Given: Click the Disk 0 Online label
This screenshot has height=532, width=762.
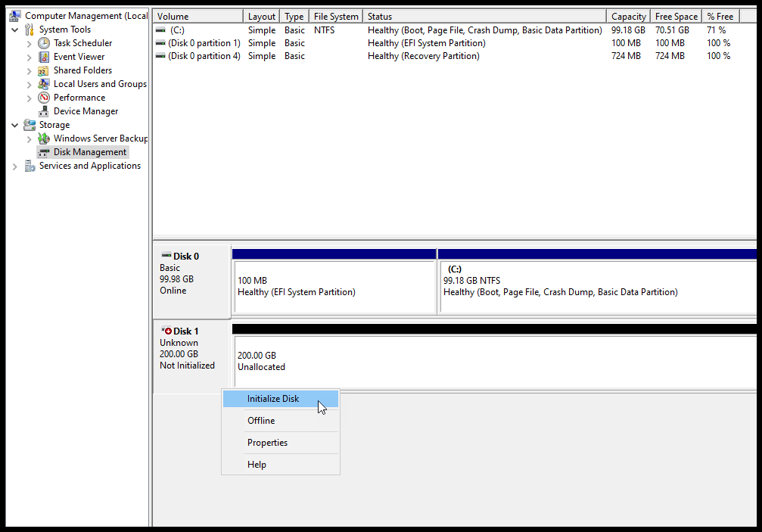Looking at the screenshot, I should pyautogui.click(x=173, y=291).
